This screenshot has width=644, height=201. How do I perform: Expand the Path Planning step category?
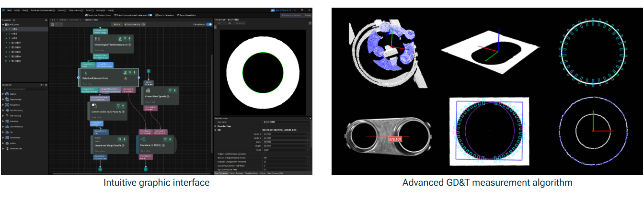(3, 115)
